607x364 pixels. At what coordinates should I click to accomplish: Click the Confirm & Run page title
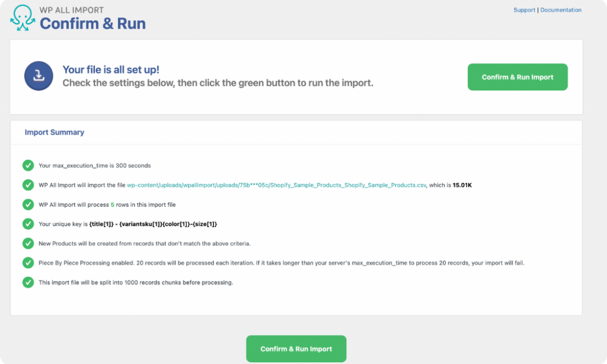point(92,23)
